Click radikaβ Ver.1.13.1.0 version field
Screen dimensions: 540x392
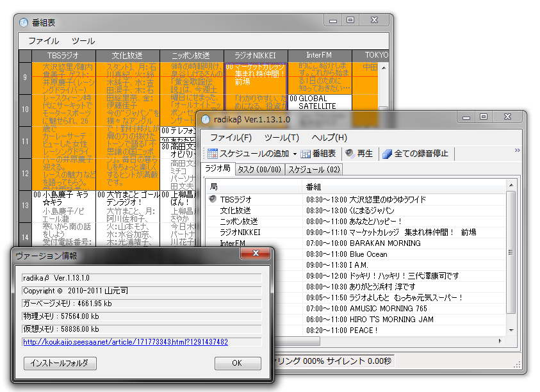pyautogui.click(x=142, y=278)
